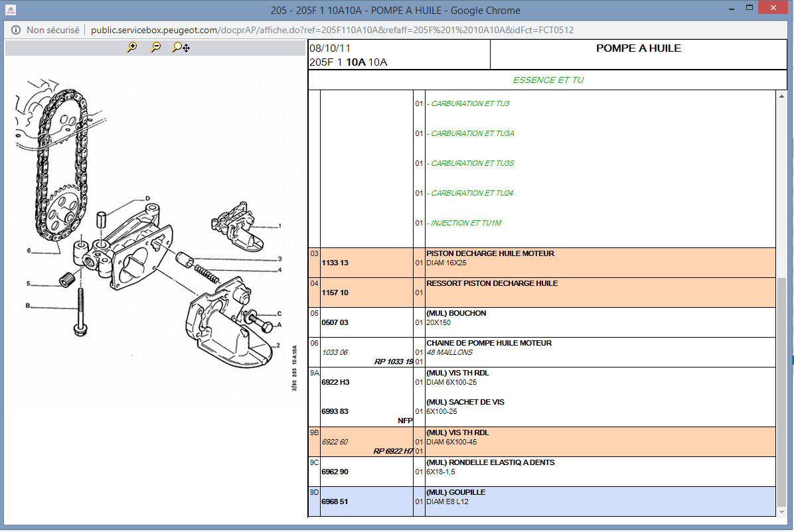Select part number 1133 13
Viewport: 794px width, 532px height.
tap(335, 263)
